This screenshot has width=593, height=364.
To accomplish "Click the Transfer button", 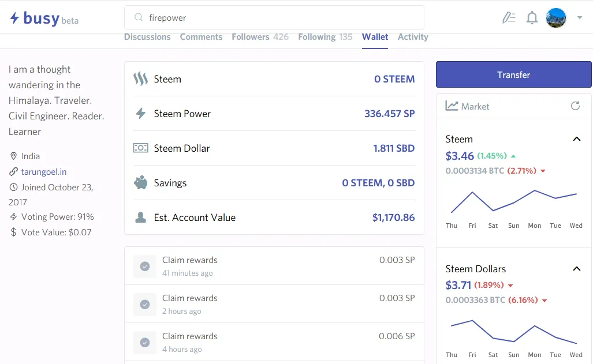I will pyautogui.click(x=513, y=74).
